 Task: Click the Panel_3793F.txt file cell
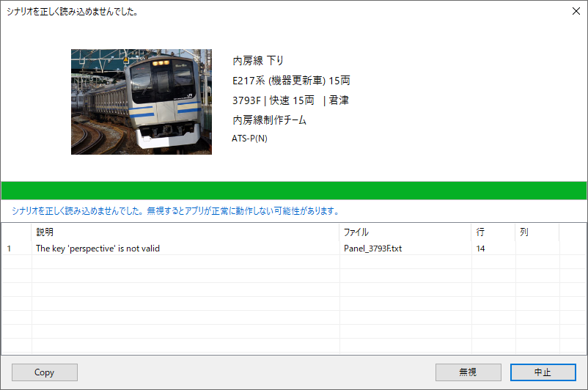click(x=372, y=249)
